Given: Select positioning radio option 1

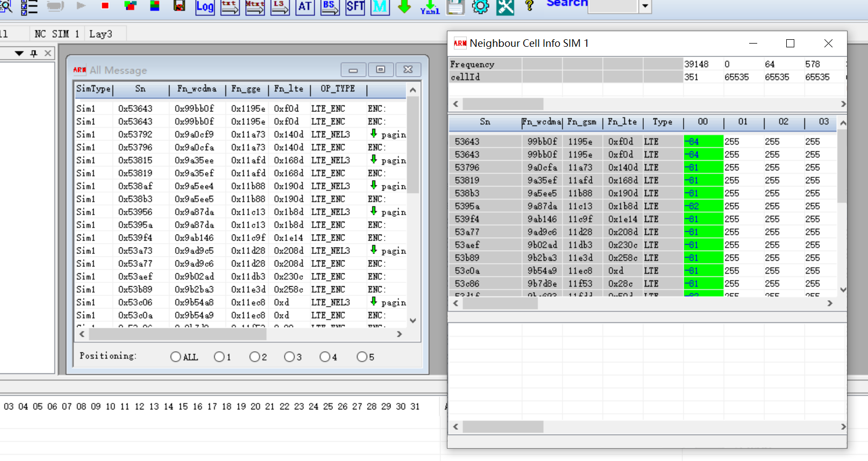Looking at the screenshot, I should 219,357.
